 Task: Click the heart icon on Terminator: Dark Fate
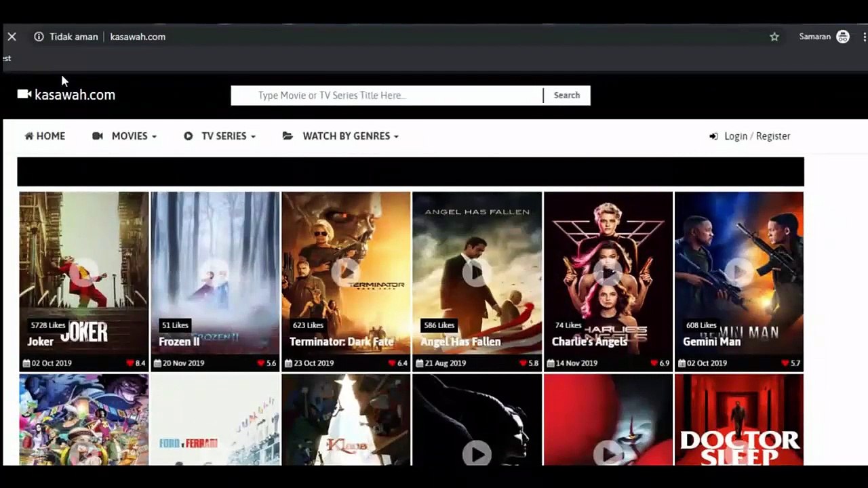pyautogui.click(x=391, y=363)
